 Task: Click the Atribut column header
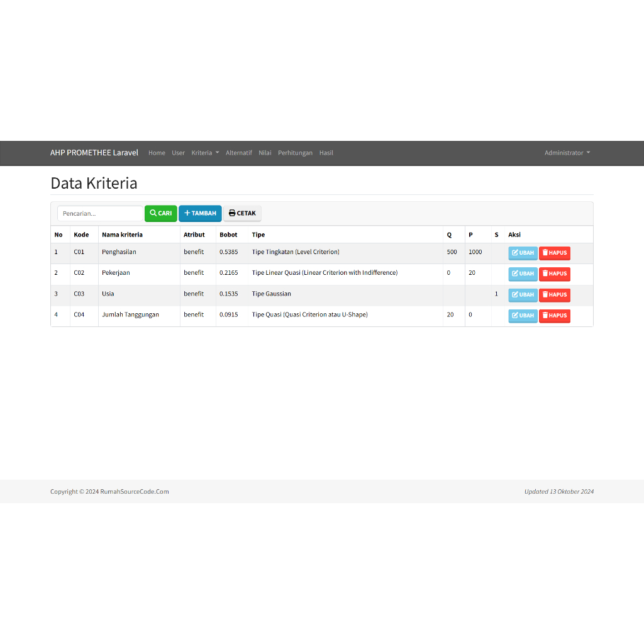(x=194, y=235)
